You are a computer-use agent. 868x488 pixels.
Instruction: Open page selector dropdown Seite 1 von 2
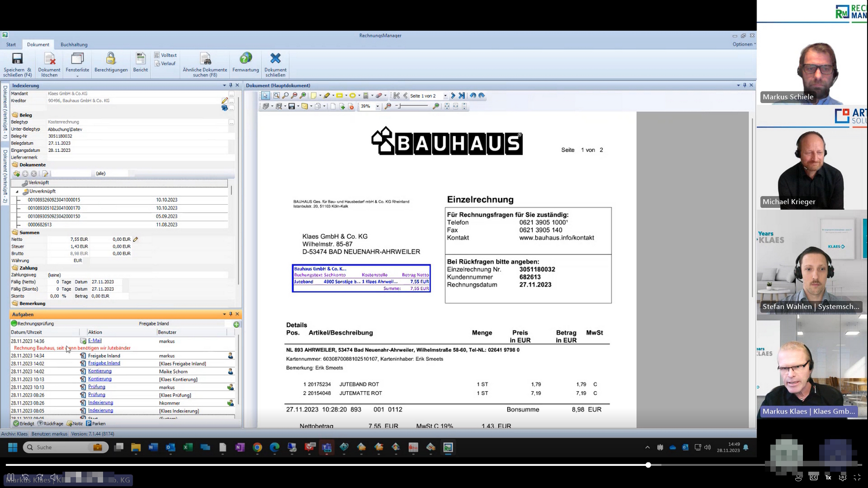click(x=445, y=96)
